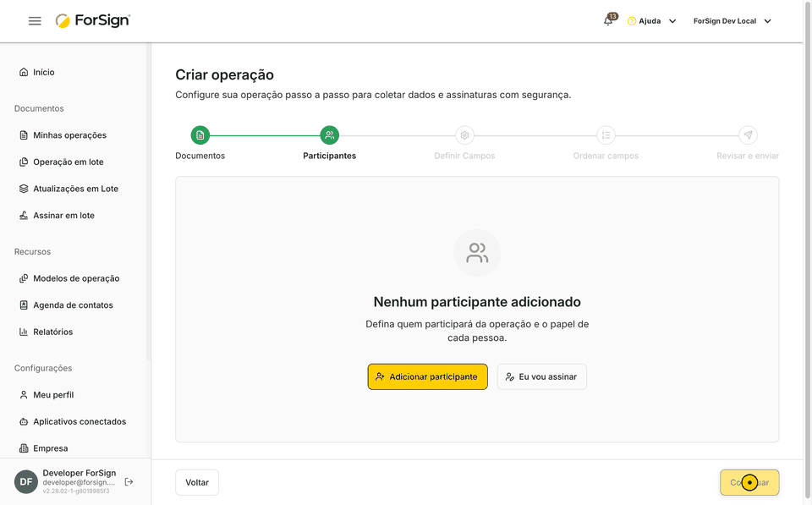Click the Criar operação page title

point(224,75)
